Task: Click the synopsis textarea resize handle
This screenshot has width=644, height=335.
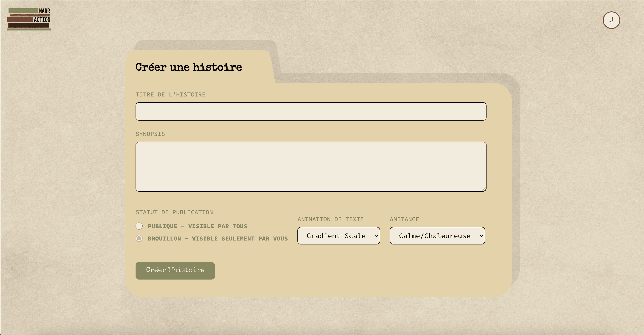Action: point(484,189)
